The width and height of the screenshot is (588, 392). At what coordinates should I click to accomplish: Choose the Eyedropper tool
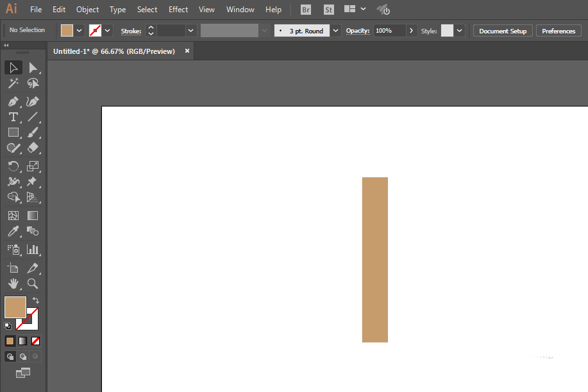coord(13,231)
